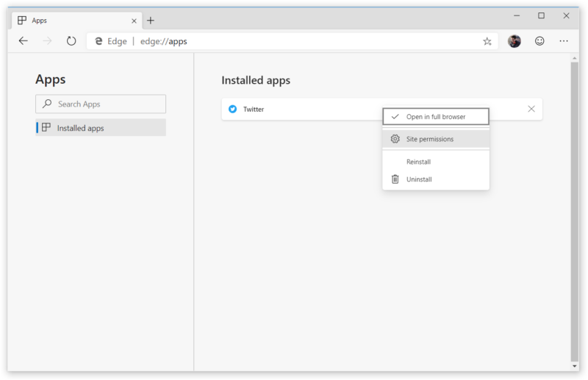Close the Apps tab
Screen dimensions: 588x380
pyautogui.click(x=134, y=21)
